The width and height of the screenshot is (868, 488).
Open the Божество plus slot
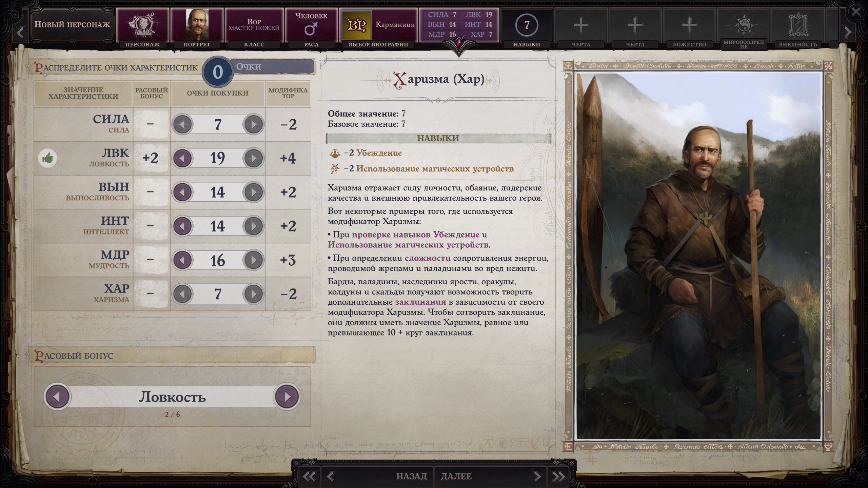tap(689, 25)
